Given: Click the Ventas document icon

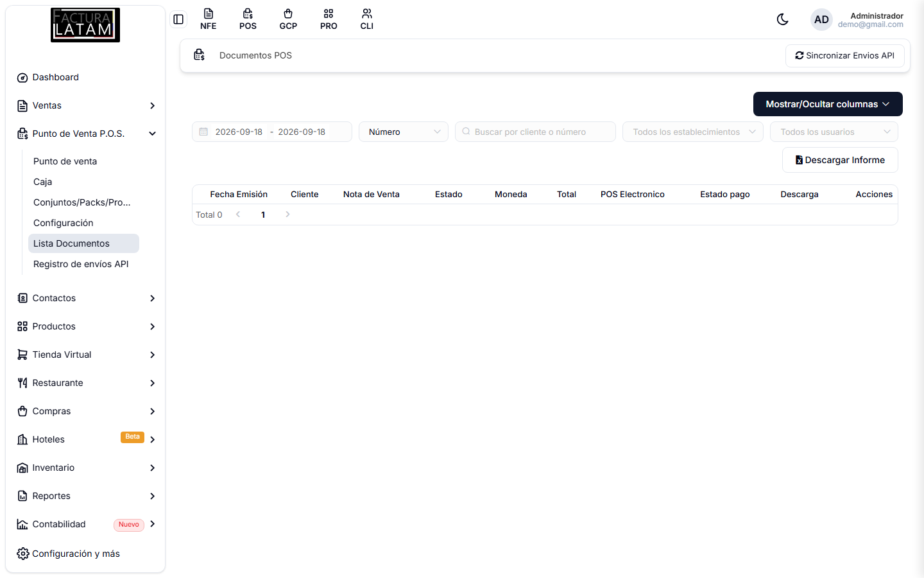Looking at the screenshot, I should 22,106.
